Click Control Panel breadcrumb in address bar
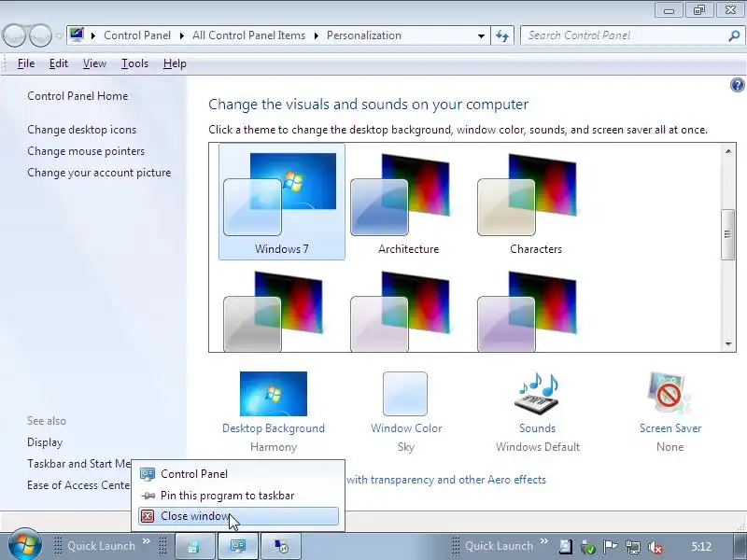This screenshot has height=560, width=747. (137, 35)
